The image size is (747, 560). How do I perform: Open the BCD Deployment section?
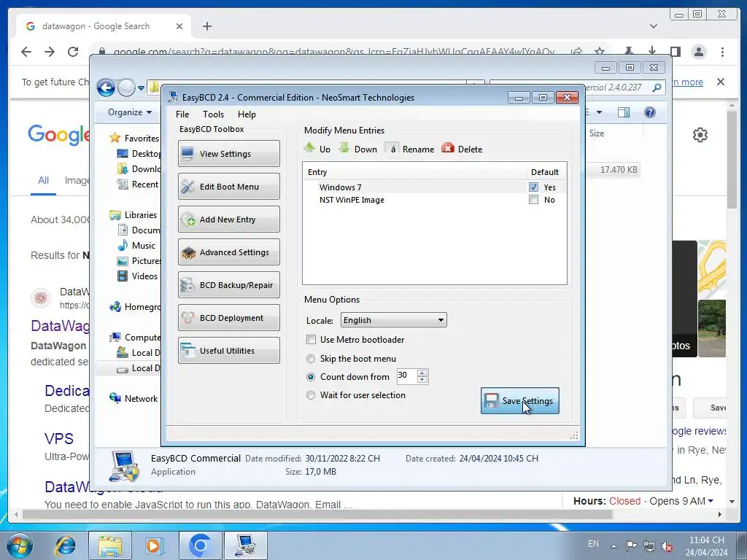pos(228,318)
